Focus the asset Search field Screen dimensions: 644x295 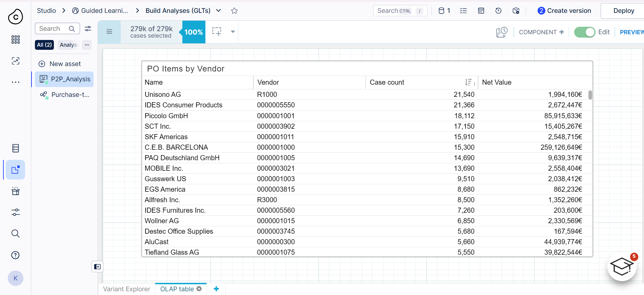point(57,29)
